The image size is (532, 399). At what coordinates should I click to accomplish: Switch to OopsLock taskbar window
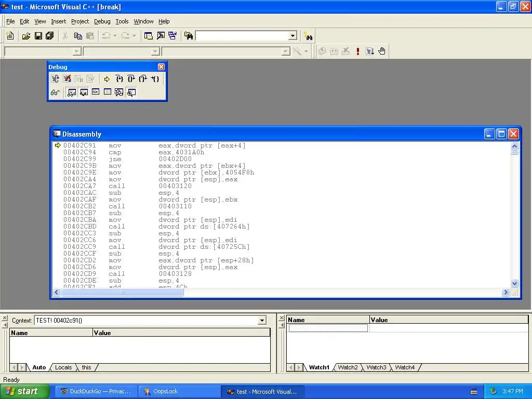pos(180,392)
